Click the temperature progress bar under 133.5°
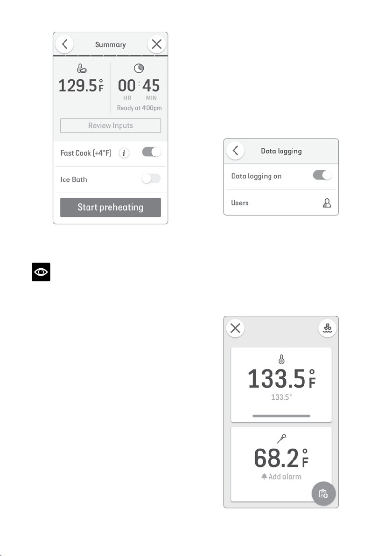Screen dimensions: 392x556 coord(281,416)
